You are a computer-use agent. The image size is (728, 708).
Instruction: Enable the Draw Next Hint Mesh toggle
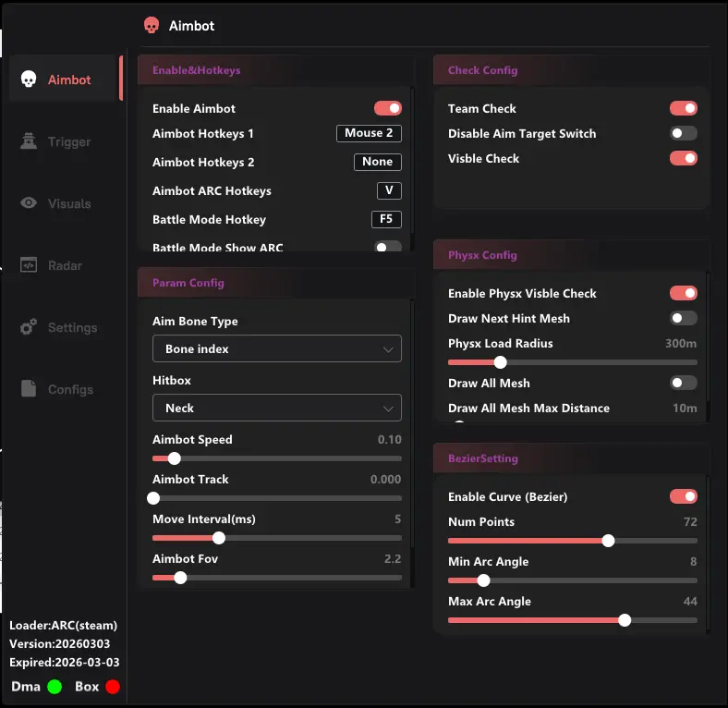click(x=683, y=318)
